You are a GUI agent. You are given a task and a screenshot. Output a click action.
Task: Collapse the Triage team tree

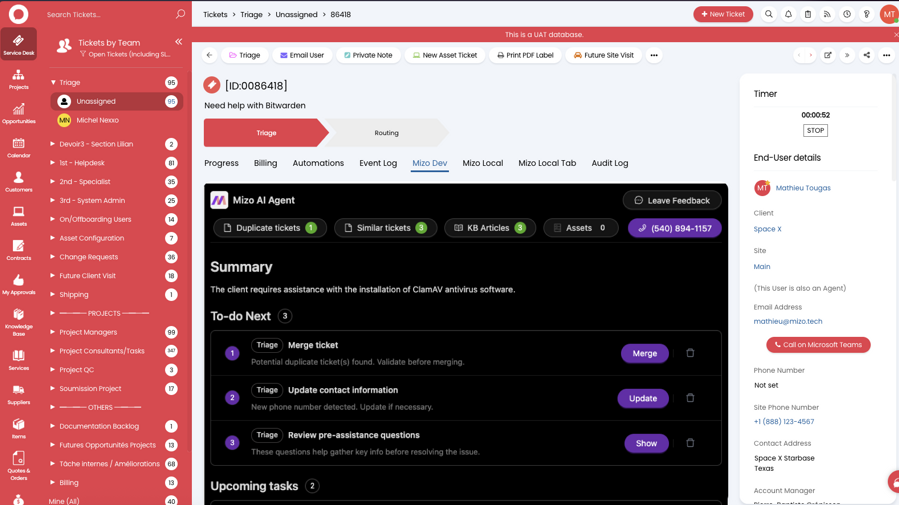point(53,83)
